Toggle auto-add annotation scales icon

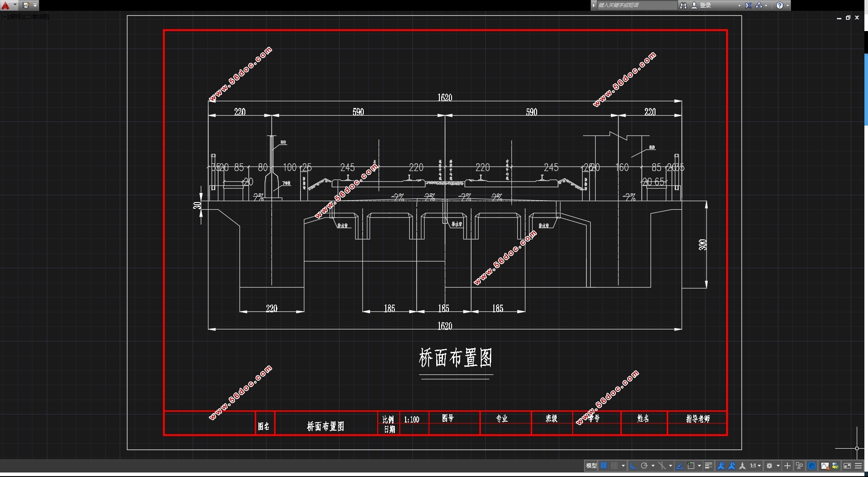pyautogui.click(x=732, y=466)
